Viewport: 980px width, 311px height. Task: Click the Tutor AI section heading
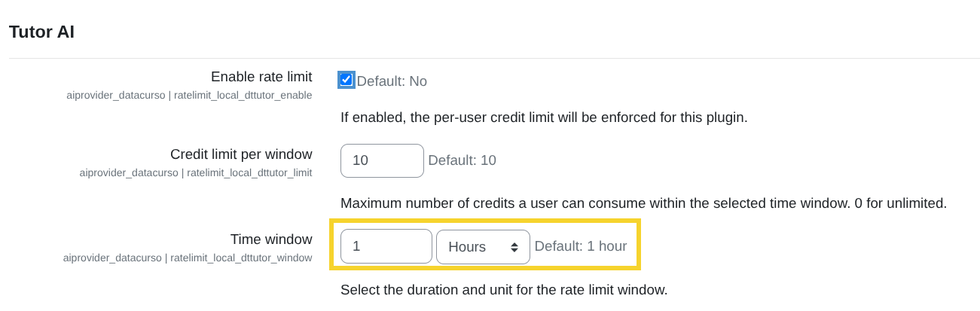[x=41, y=32]
